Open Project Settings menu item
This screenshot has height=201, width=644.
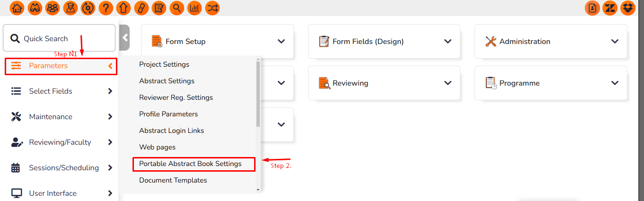pos(164,64)
